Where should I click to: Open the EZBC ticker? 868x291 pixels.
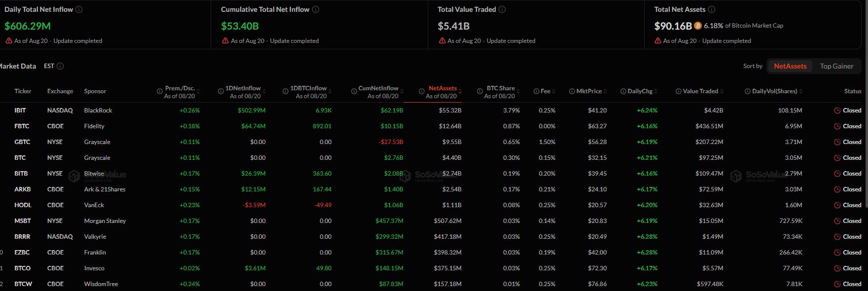22,253
